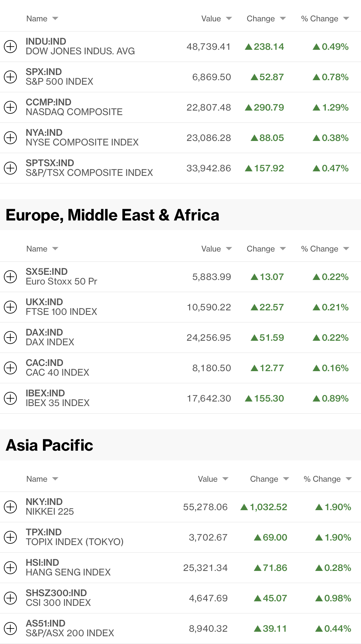Add Hang Seng Index to watchlist
The width and height of the screenshot is (361, 644).
10,568
